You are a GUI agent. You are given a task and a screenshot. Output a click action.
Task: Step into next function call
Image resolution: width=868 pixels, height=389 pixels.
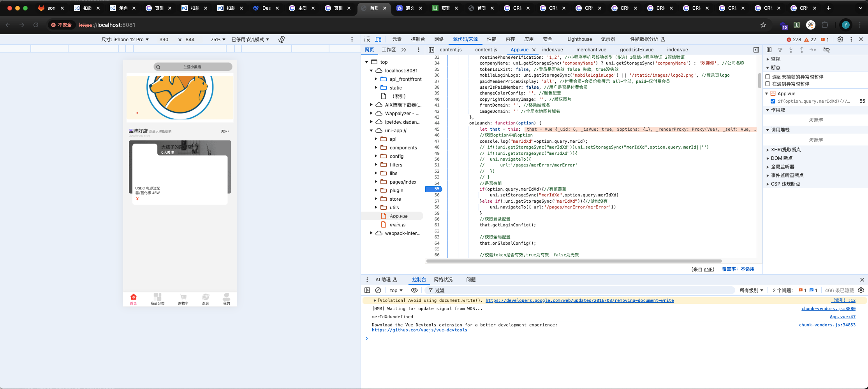[x=791, y=50]
